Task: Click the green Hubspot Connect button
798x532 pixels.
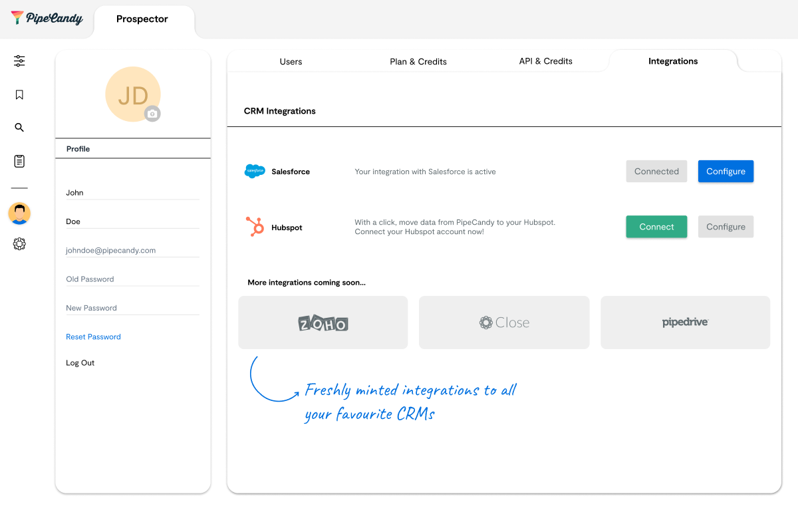Action: click(656, 227)
